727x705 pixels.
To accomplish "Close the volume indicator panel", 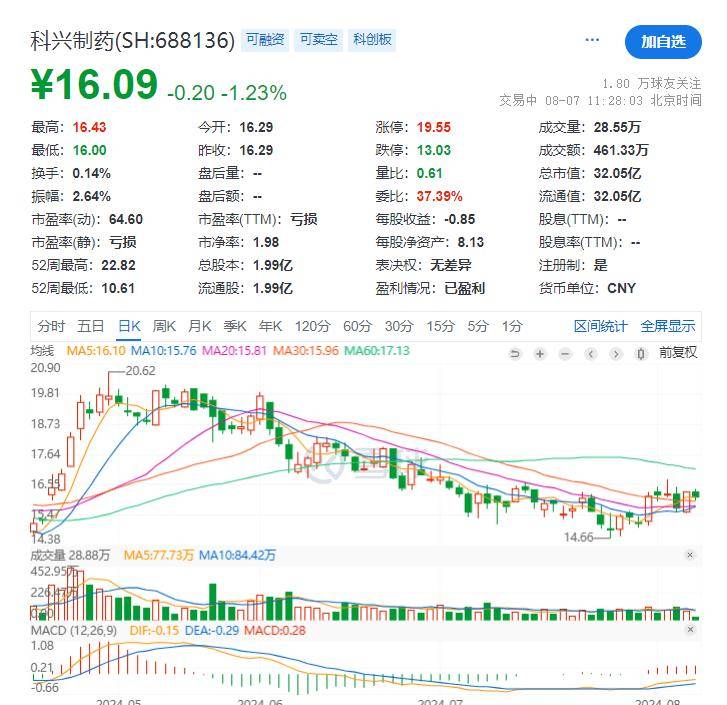I will pyautogui.click(x=690, y=555).
